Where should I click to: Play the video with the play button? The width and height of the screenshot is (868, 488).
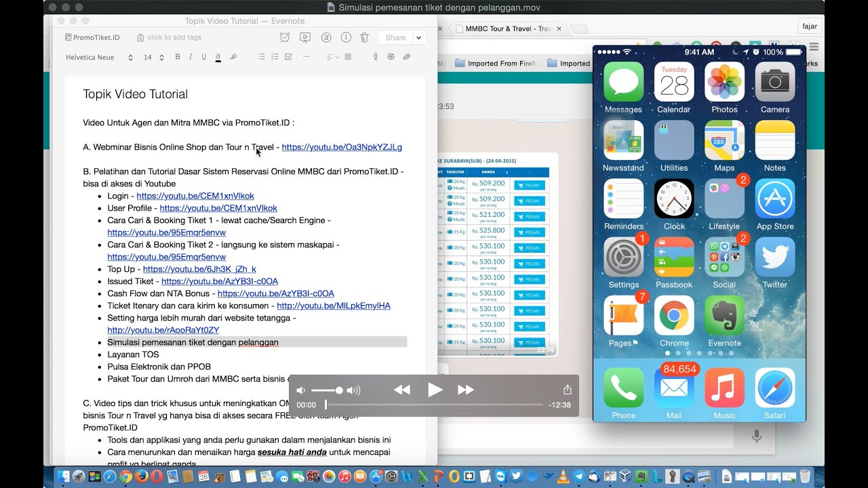pyautogui.click(x=435, y=390)
